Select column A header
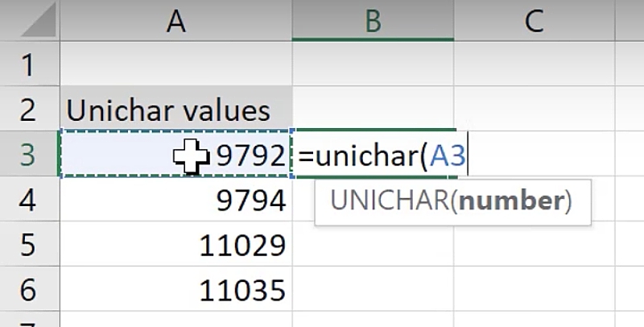The height and width of the screenshot is (327, 644). [175, 22]
